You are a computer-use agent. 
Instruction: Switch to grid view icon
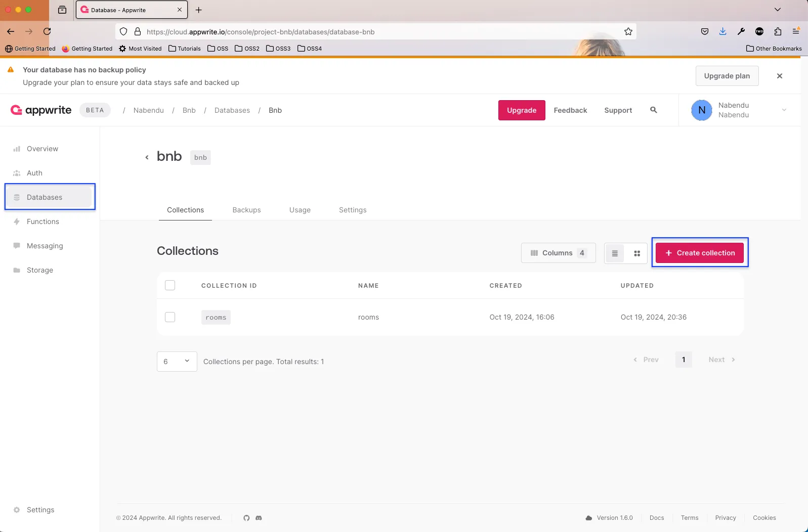pos(637,253)
